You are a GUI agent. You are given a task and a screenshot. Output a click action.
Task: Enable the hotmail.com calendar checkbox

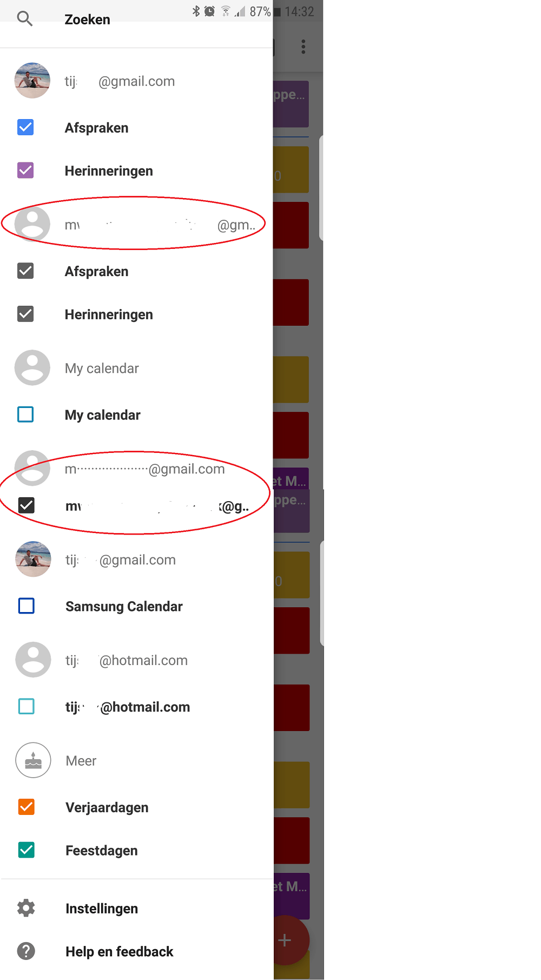tap(27, 706)
